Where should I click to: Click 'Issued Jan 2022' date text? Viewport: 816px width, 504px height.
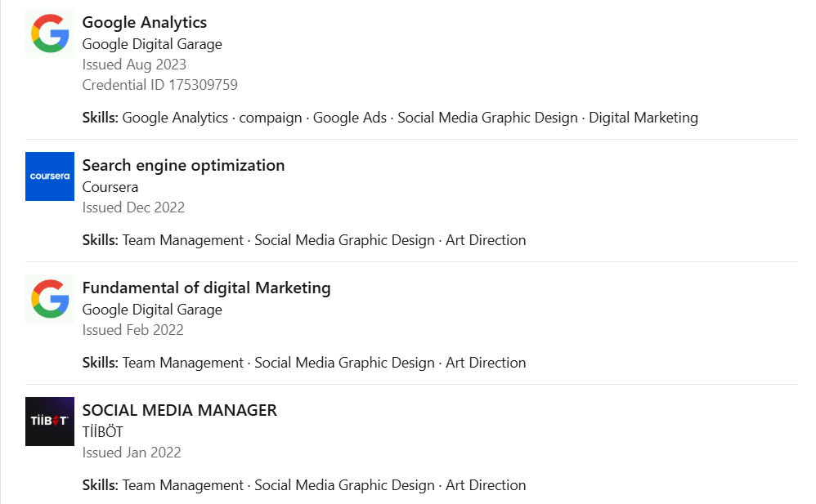click(132, 453)
